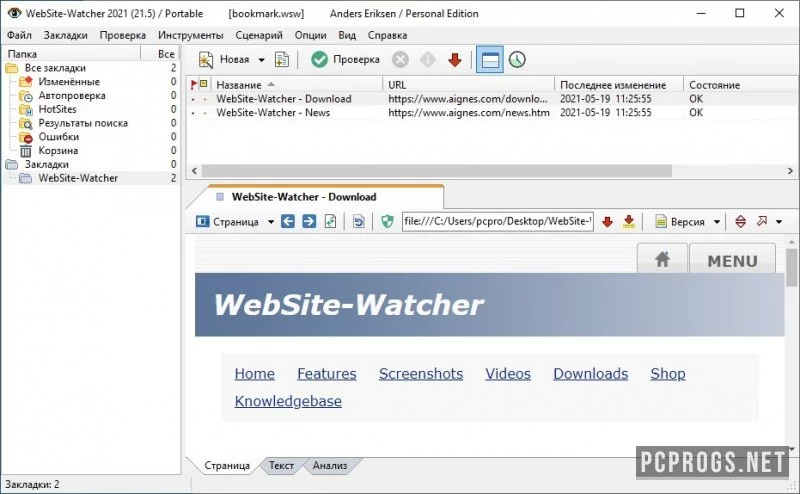This screenshot has height=494, width=800.
Task: Click the red down arrow with yellow bar
Action: pos(629,221)
